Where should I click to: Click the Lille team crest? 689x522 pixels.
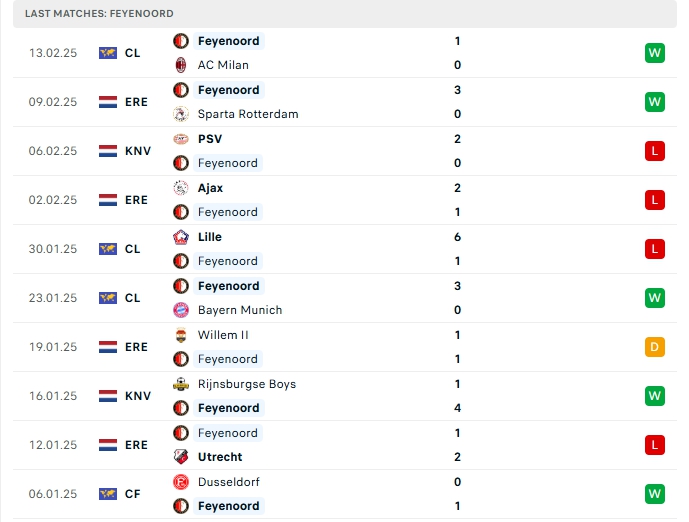click(x=181, y=237)
